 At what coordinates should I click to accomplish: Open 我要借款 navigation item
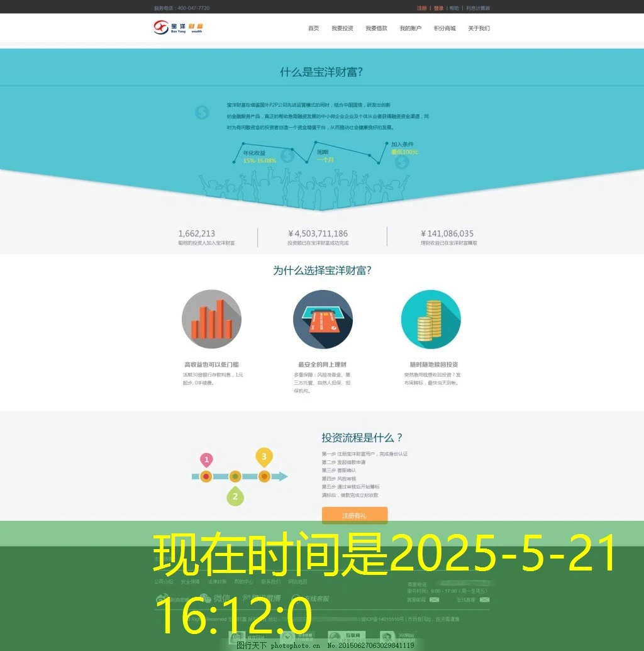[376, 28]
